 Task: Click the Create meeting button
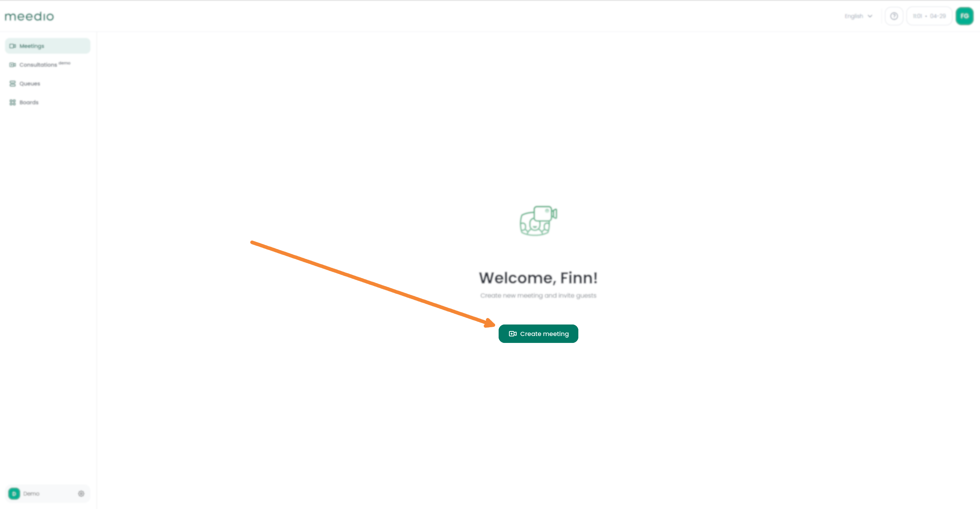[x=538, y=334]
